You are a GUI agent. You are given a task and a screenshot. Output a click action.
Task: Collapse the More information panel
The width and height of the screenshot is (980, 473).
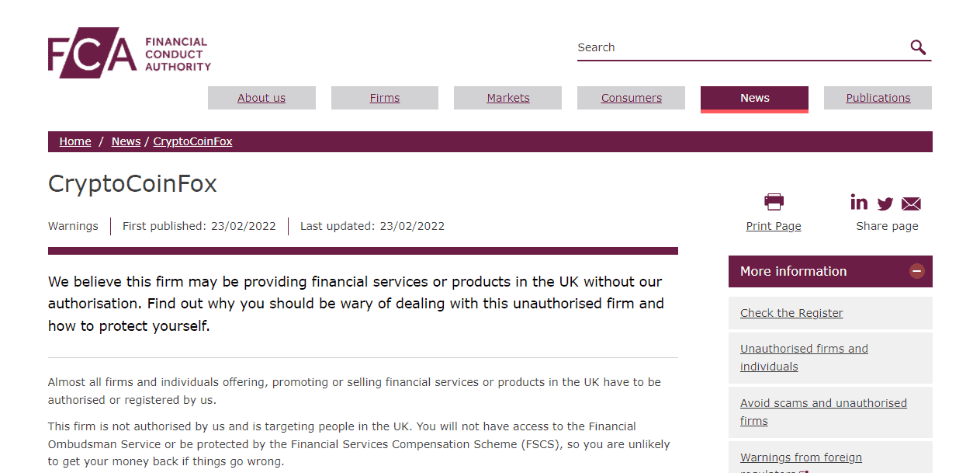tap(917, 271)
